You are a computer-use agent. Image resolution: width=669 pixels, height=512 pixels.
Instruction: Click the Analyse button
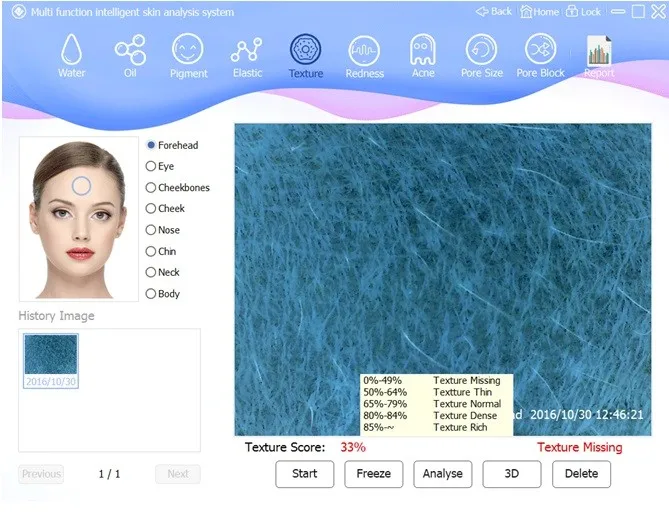click(x=442, y=474)
